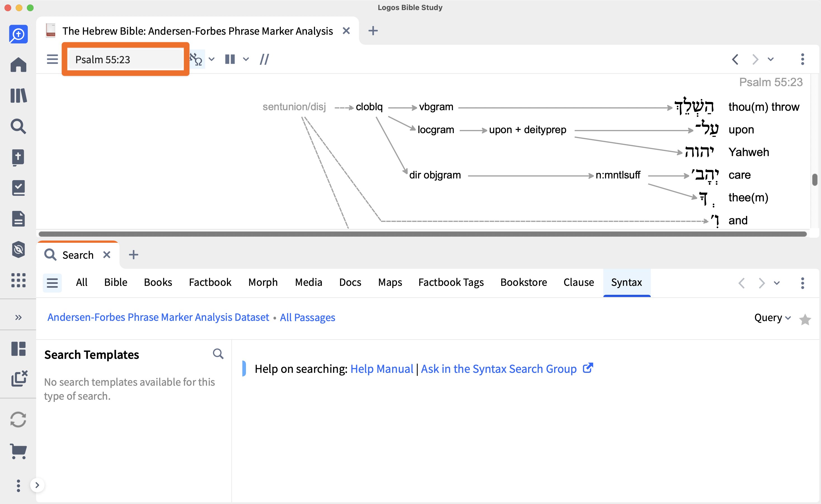Expand the sidebar with the round arrow button

coord(37,485)
